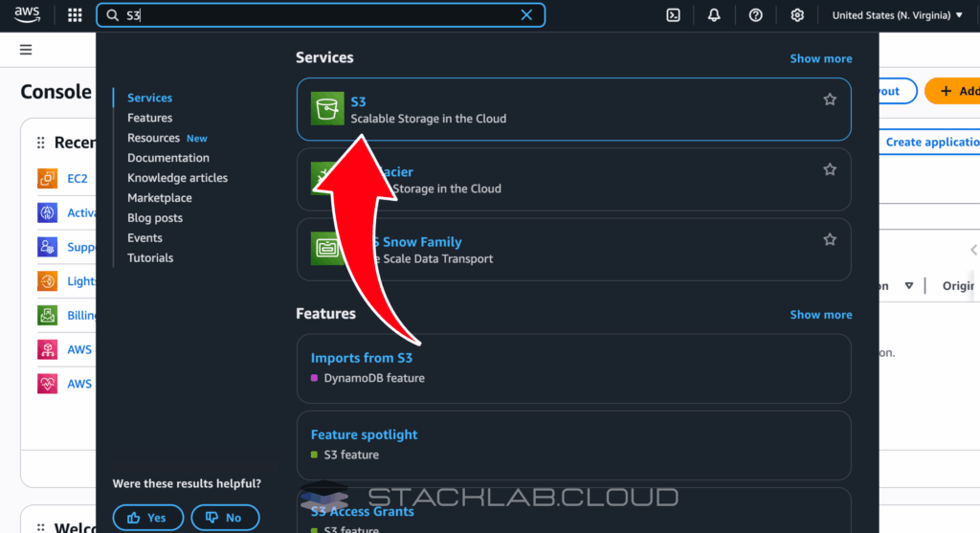Select the Documentation filter category
The image size is (980, 533).
[x=168, y=158]
